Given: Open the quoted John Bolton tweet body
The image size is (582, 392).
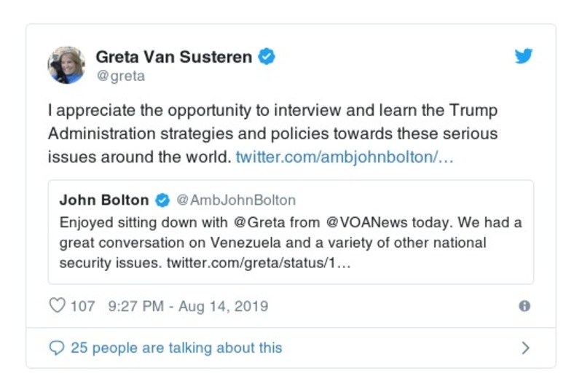Looking at the screenshot, I should coord(291,242).
